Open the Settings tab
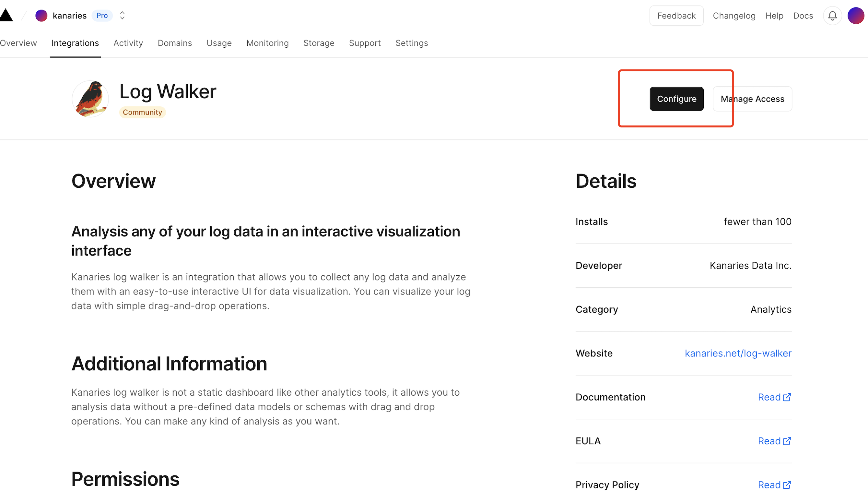Screen dimensions: 868x491 tap(411, 43)
